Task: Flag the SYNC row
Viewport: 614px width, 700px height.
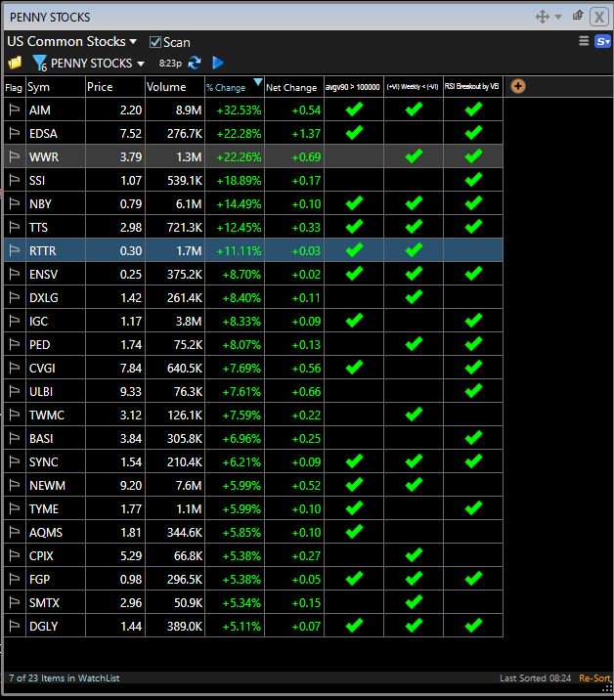Action: pos(15,461)
